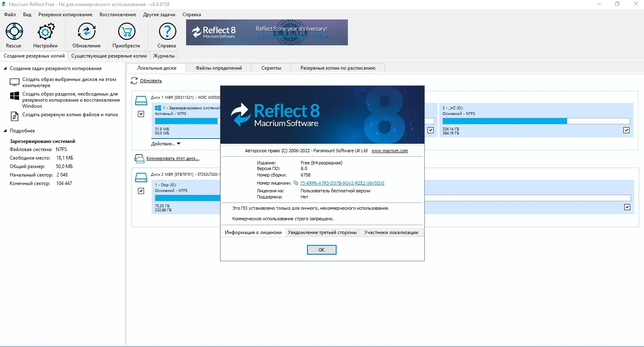Toggle the Disk 1 selection checkbox
The width and height of the screenshot is (644, 347).
pyautogui.click(x=141, y=114)
